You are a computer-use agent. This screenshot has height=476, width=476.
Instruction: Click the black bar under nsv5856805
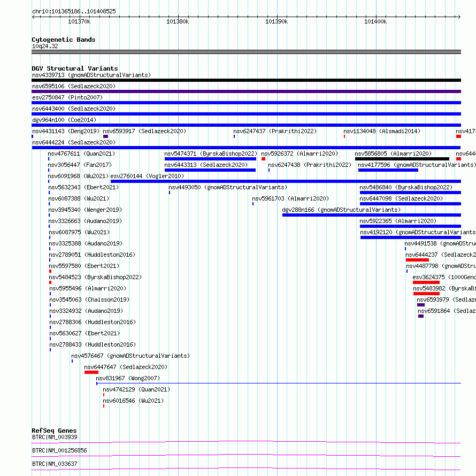pos(402,159)
